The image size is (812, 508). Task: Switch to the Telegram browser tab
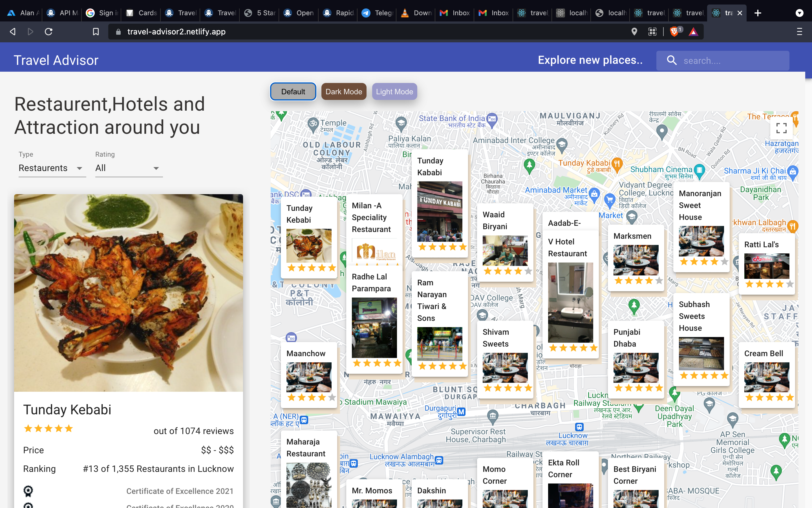coord(377,13)
